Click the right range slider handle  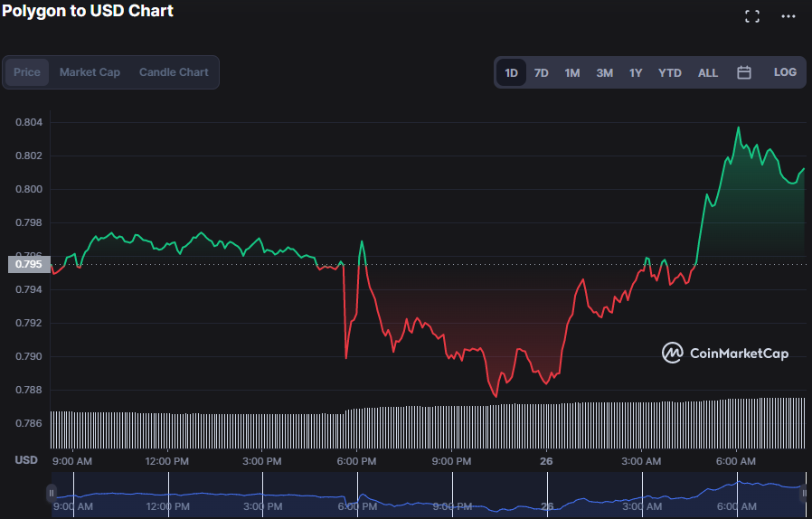804,493
